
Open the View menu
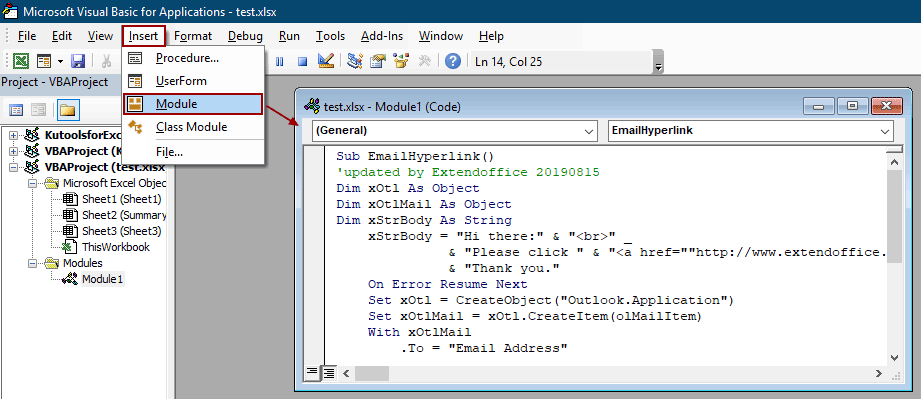coord(100,36)
